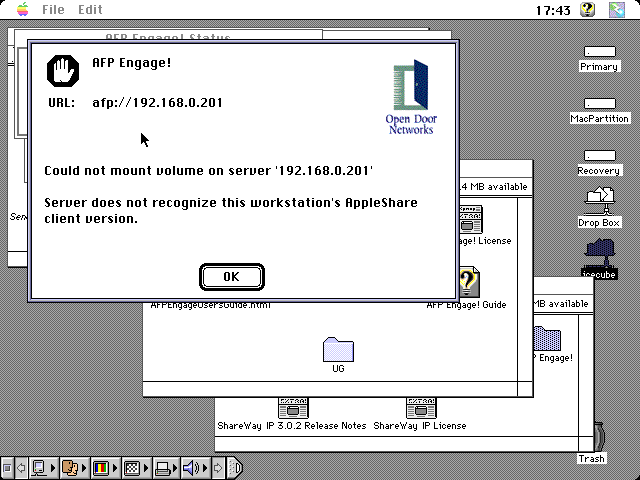
Task: Select the partially hidden 'P Engage!' folder icon
Action: pyautogui.click(x=547, y=338)
